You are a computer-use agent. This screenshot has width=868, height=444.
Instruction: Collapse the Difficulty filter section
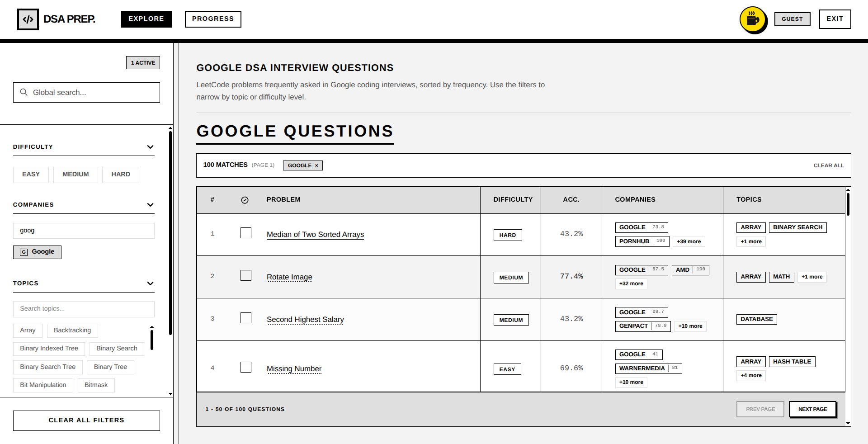(x=151, y=147)
